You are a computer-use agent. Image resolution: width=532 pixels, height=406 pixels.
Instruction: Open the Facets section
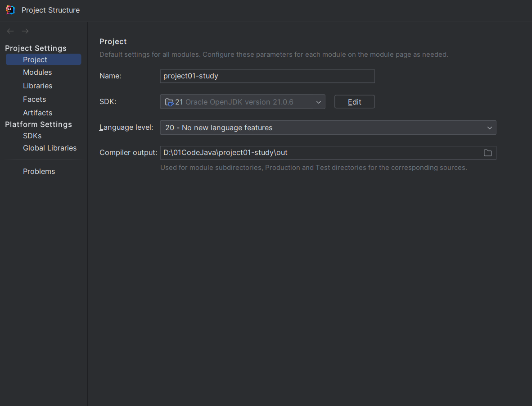(x=34, y=99)
